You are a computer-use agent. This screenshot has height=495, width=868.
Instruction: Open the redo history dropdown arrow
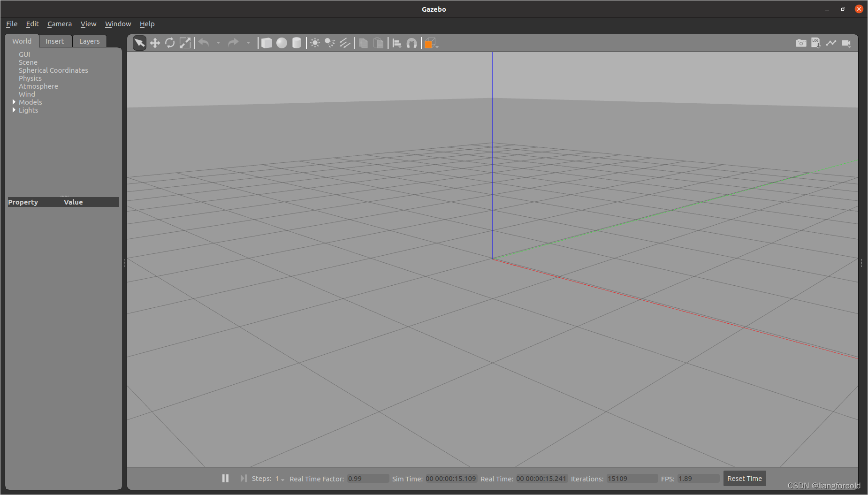click(x=248, y=43)
